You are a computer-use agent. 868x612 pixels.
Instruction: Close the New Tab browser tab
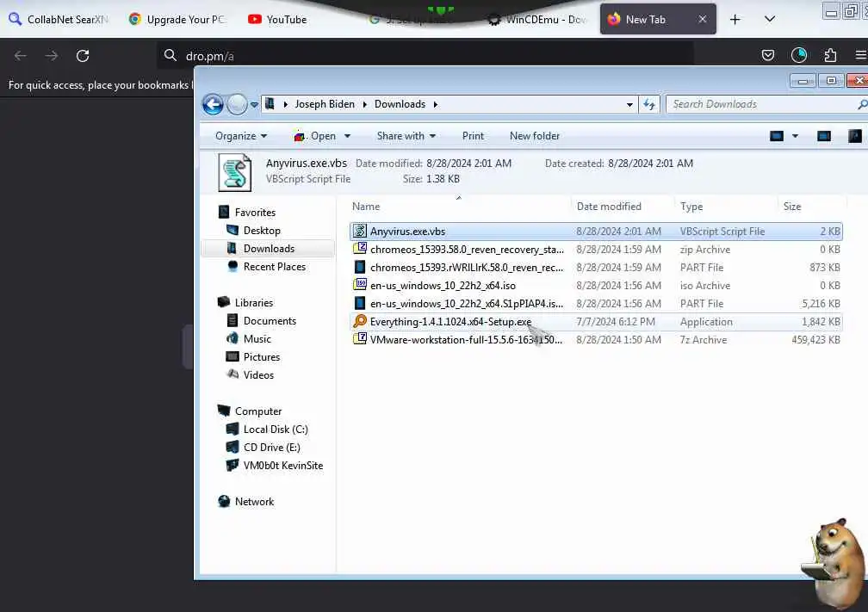coord(702,19)
